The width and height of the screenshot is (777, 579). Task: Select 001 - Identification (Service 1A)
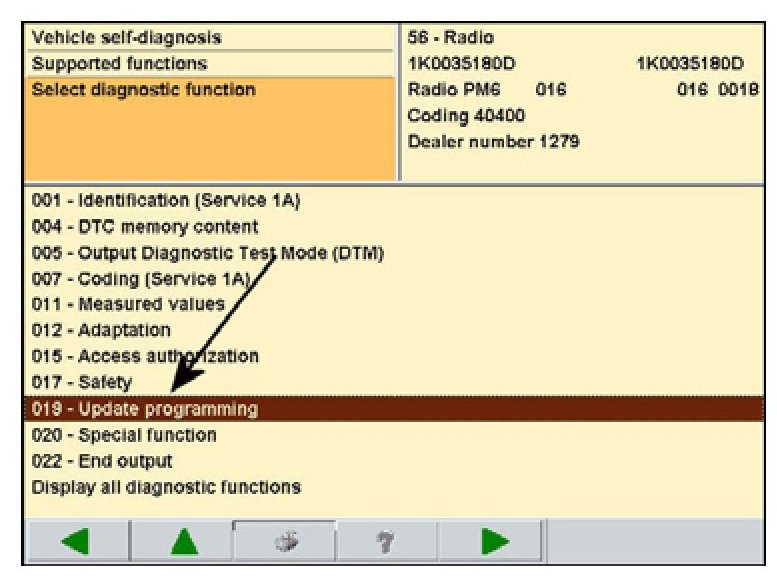166,200
